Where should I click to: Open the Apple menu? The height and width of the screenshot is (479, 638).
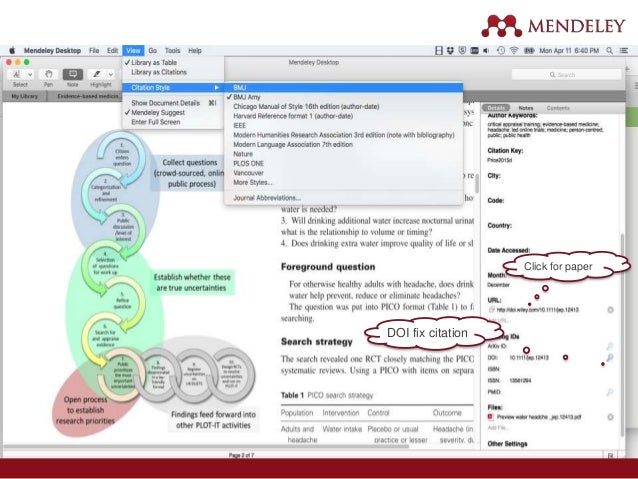tap(12, 50)
